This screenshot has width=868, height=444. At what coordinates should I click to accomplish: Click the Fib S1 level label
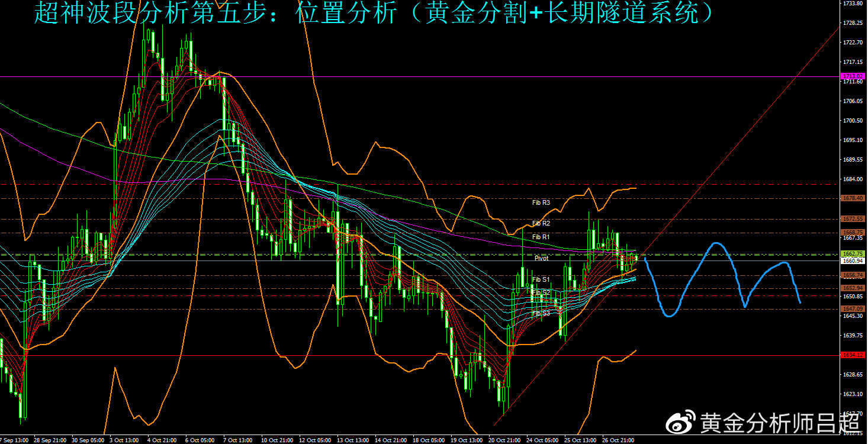click(x=541, y=279)
